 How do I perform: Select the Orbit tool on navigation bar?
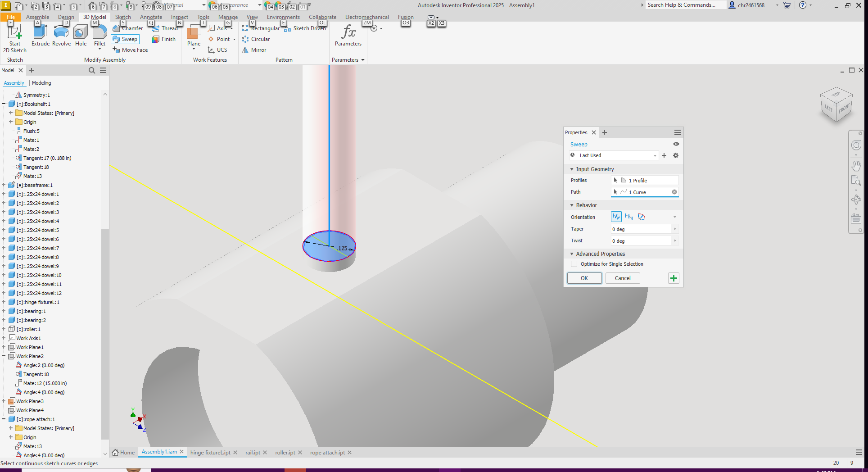pyautogui.click(x=856, y=200)
